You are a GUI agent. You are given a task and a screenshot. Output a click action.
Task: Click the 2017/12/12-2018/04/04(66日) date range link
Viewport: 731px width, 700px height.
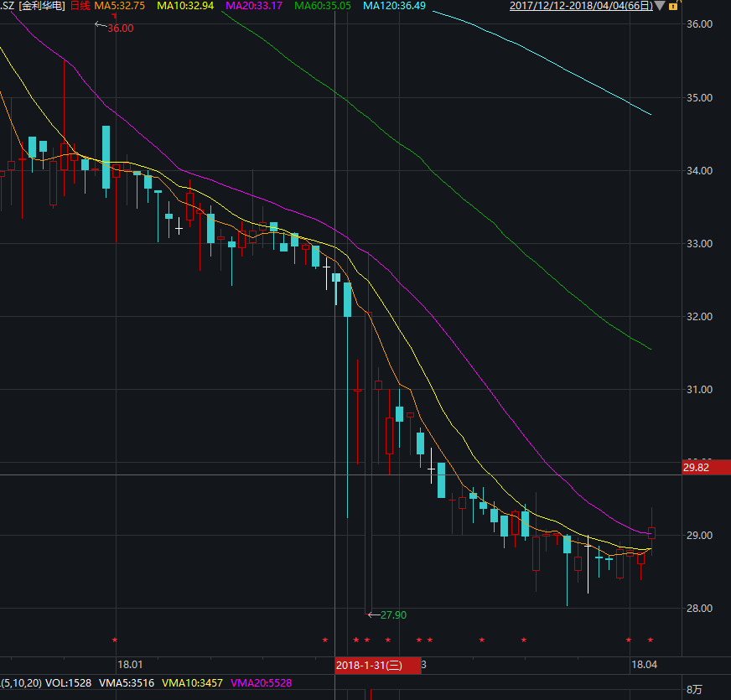581,6
